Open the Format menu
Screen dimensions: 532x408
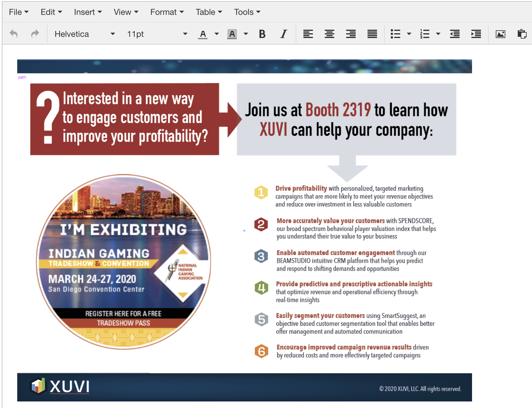pos(167,12)
